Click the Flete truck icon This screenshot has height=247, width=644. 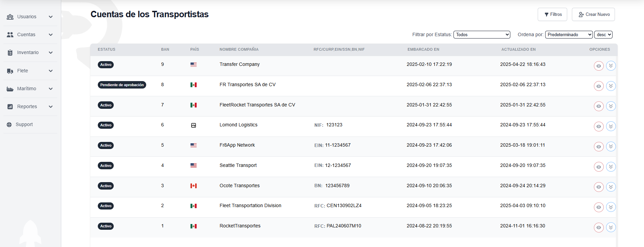10,71
